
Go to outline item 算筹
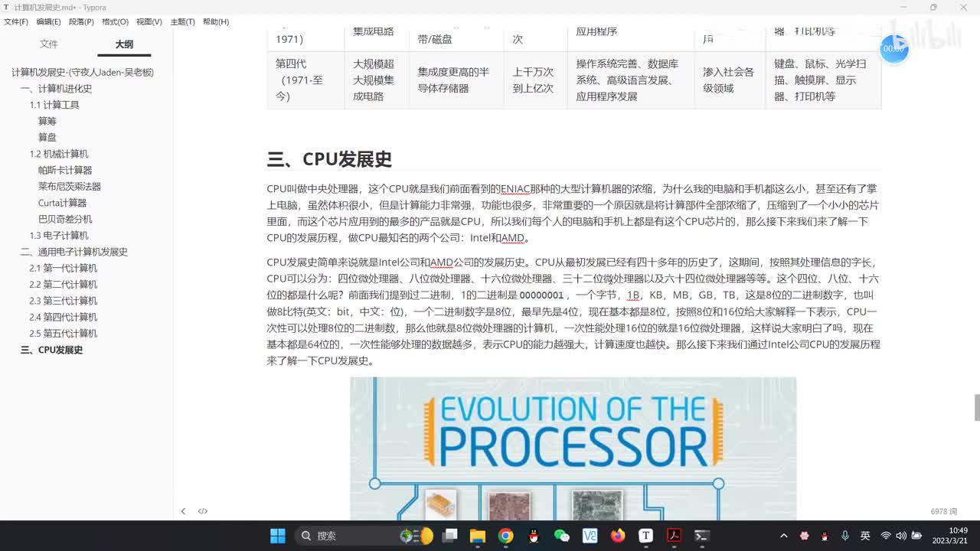47,121
